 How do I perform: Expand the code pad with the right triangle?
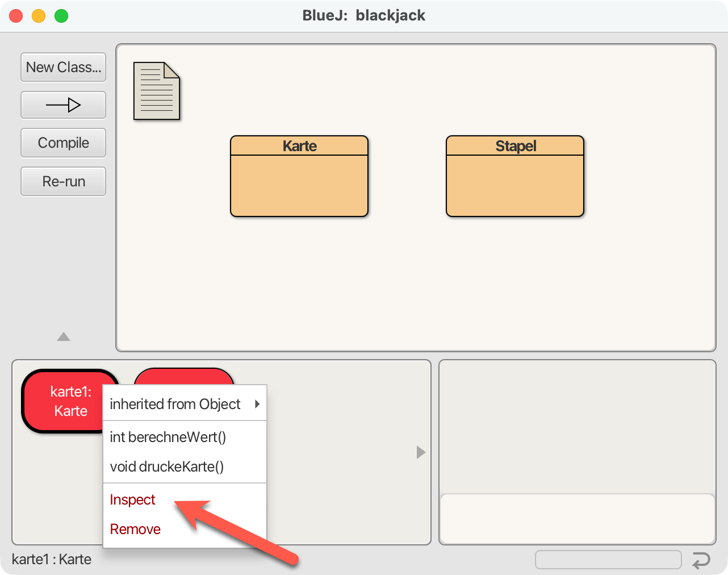[421, 452]
